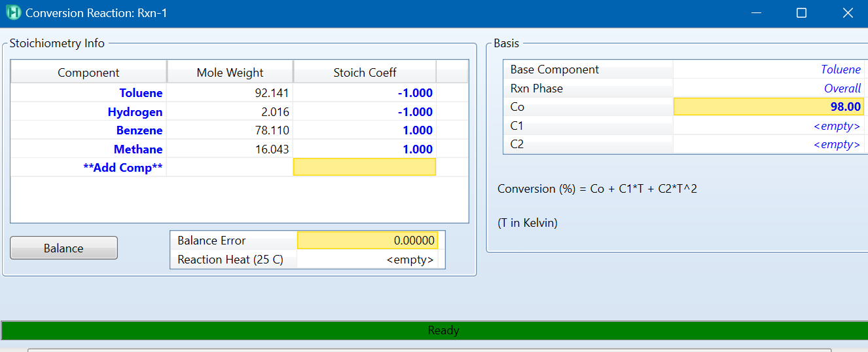This screenshot has height=352, width=868.
Task: Click the **Add Comp** row cell
Action: click(89, 167)
